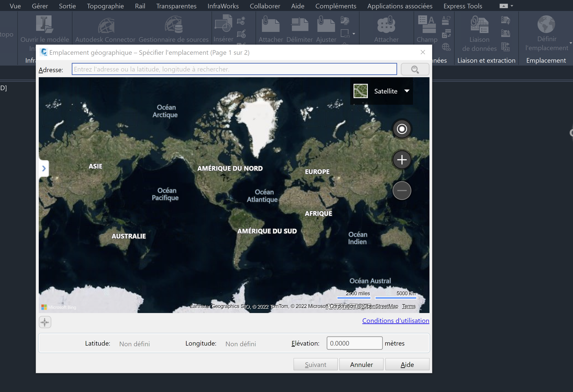Click the address search magnifier button
This screenshot has width=573, height=392.
click(x=415, y=69)
